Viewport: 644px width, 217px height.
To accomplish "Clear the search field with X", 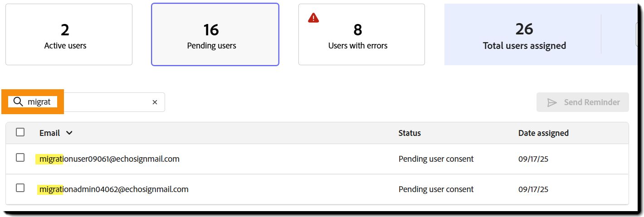I will click(x=155, y=102).
